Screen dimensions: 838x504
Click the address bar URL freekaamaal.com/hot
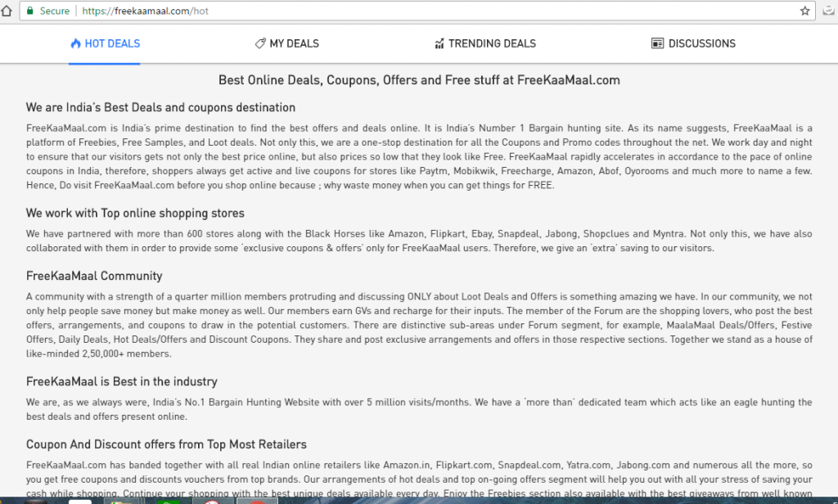146,11
